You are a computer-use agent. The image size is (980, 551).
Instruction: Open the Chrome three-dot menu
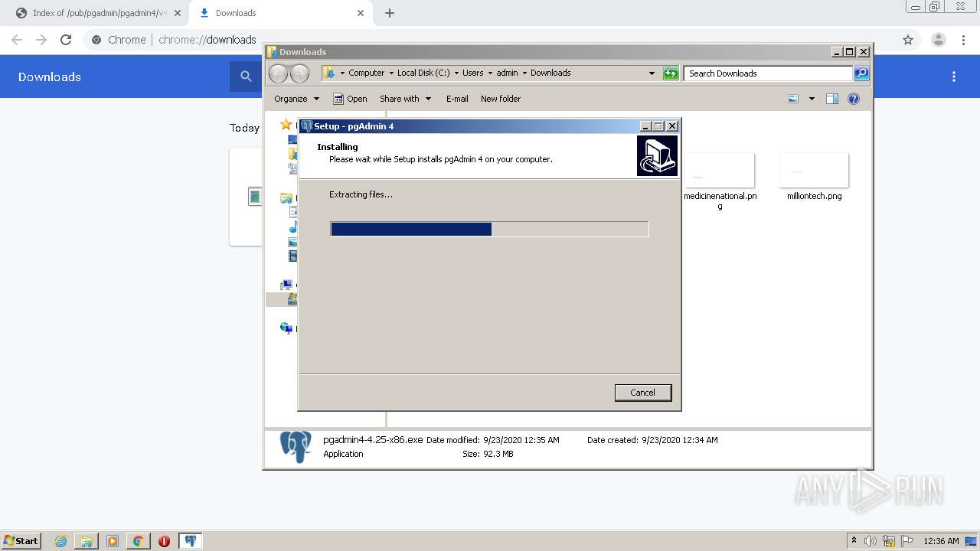(x=963, y=40)
